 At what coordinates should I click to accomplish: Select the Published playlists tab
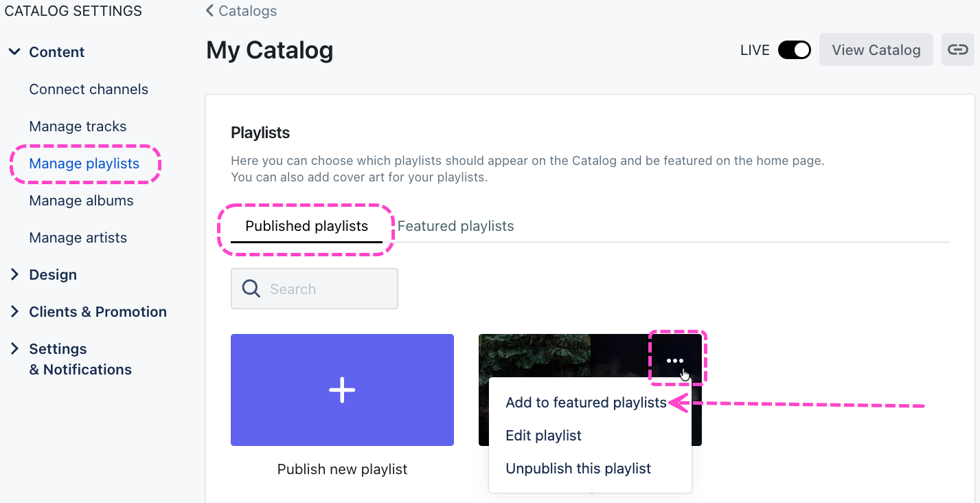pos(306,226)
